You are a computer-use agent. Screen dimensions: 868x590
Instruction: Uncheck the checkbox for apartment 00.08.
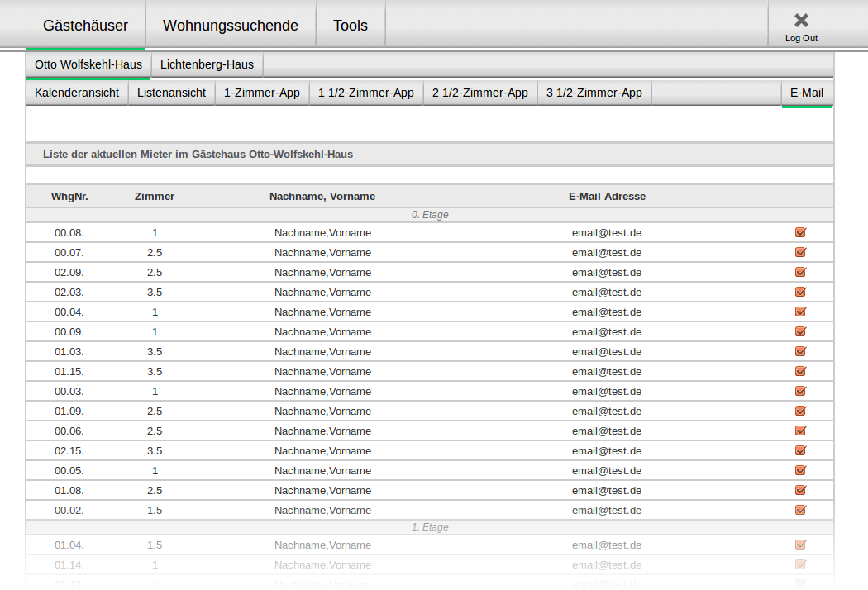tap(799, 232)
